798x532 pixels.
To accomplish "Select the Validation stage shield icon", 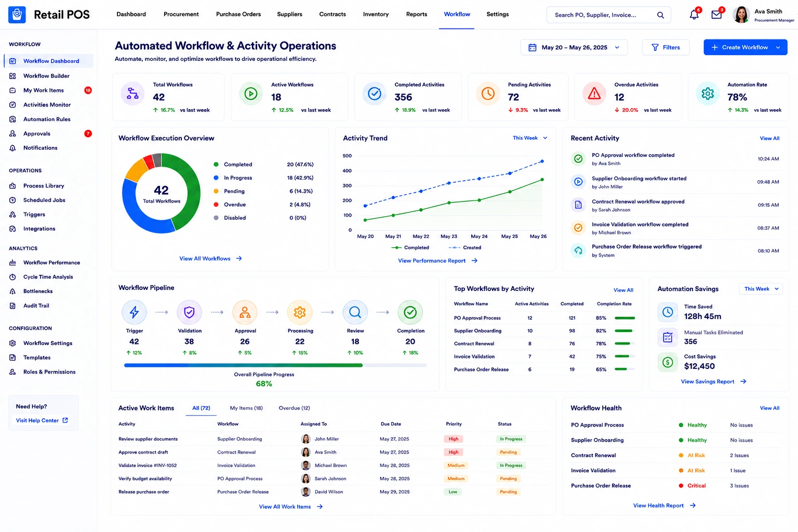I will pos(190,312).
